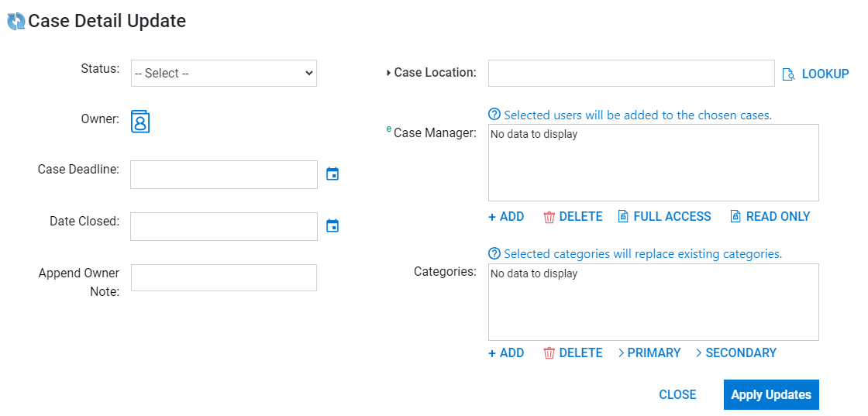Click the Apply Updates button

(x=771, y=394)
